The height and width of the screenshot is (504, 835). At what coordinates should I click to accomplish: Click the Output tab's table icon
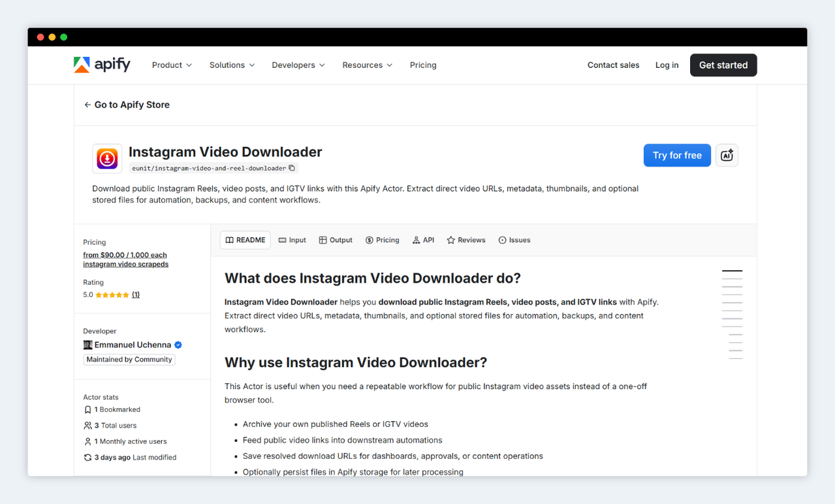point(323,240)
